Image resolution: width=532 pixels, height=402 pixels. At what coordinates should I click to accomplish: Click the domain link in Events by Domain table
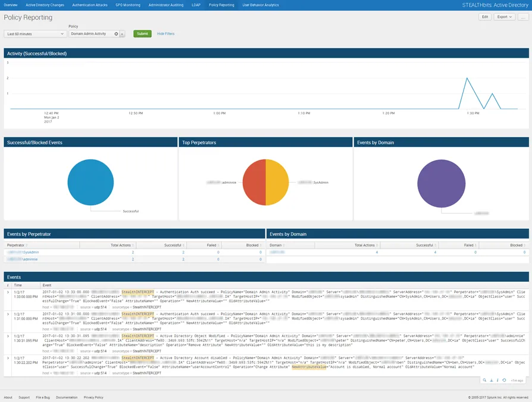pos(277,252)
